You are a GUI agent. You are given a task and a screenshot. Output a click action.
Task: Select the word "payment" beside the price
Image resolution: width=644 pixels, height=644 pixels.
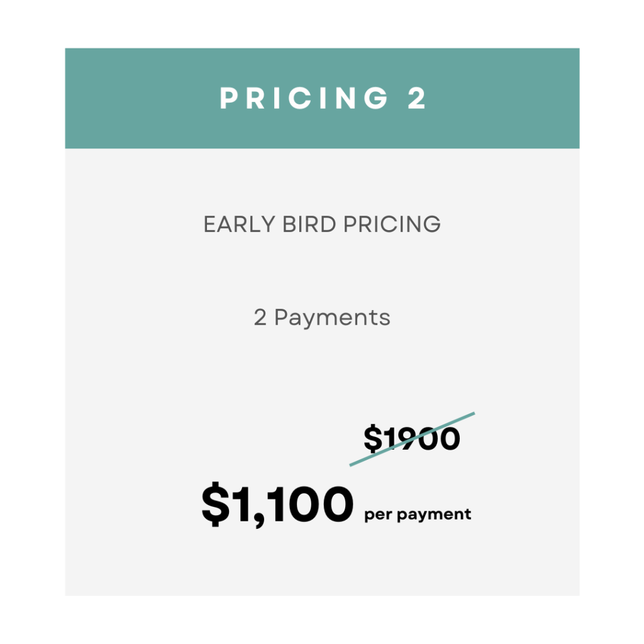pyautogui.click(x=434, y=514)
